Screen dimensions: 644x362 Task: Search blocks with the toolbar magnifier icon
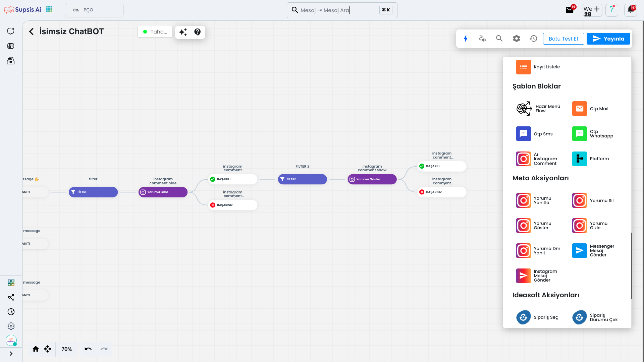point(499,39)
